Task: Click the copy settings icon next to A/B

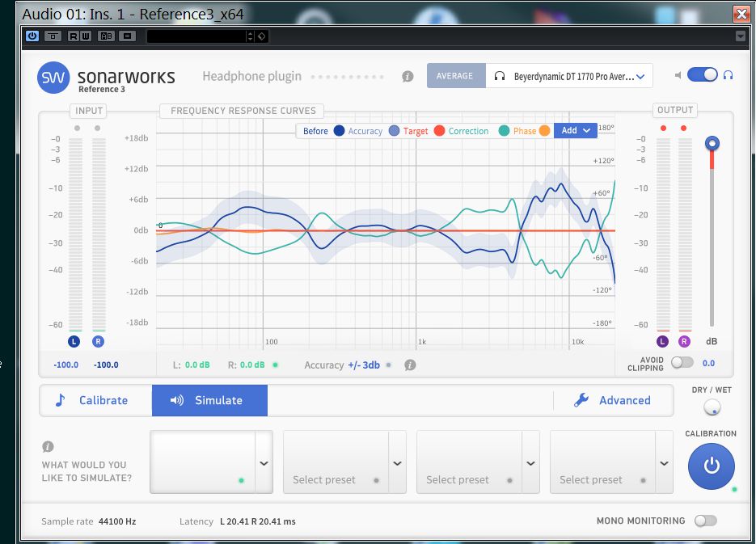Action: coord(127,36)
